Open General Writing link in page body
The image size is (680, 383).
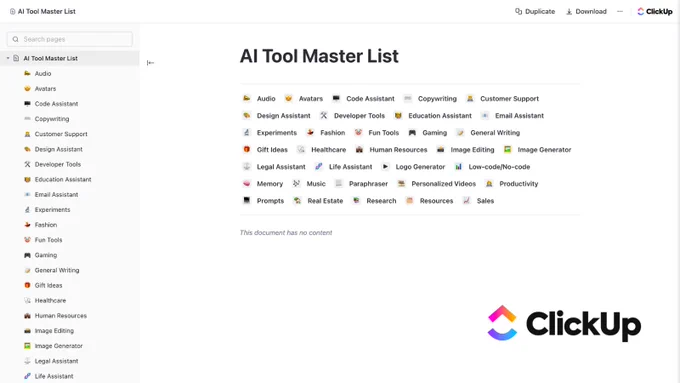[495, 132]
